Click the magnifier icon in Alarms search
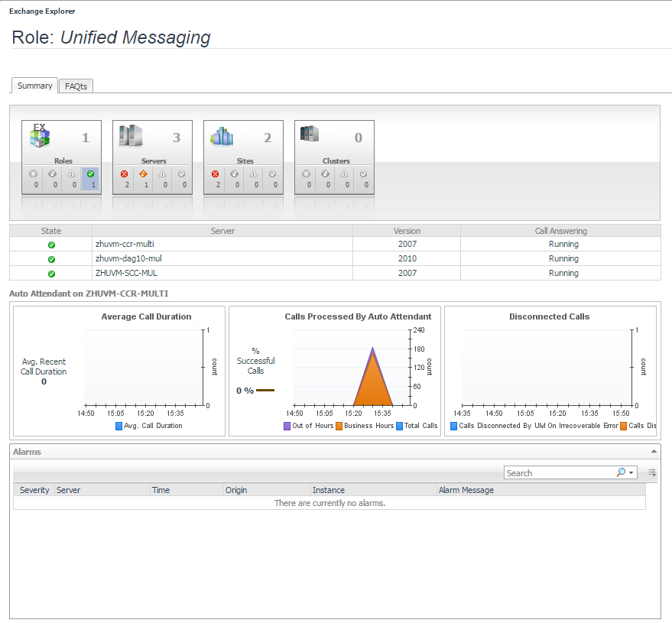The height and width of the screenshot is (623, 672). 620,472
